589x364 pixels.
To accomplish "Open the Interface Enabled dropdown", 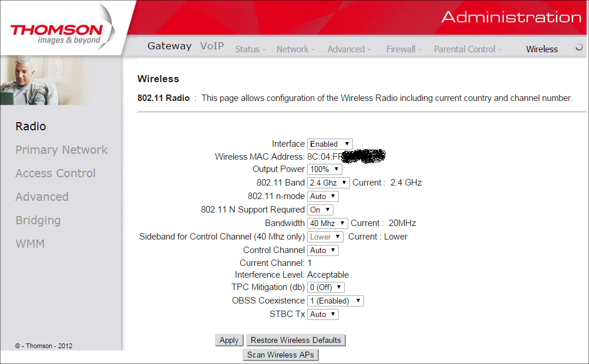I will [x=330, y=144].
